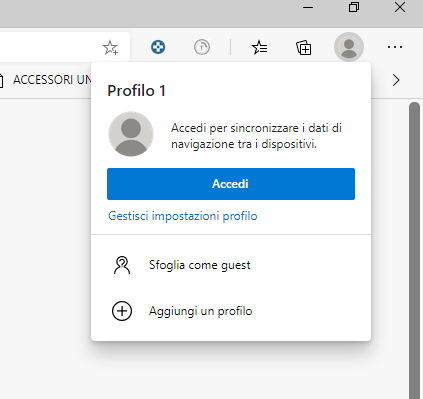
Task: Open the Collections icon
Action: pyautogui.click(x=304, y=47)
